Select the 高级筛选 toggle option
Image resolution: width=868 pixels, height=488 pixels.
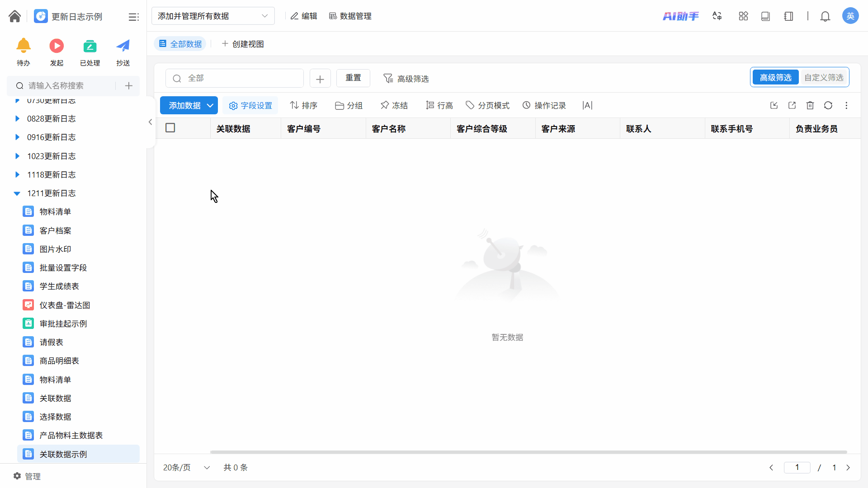(x=775, y=77)
